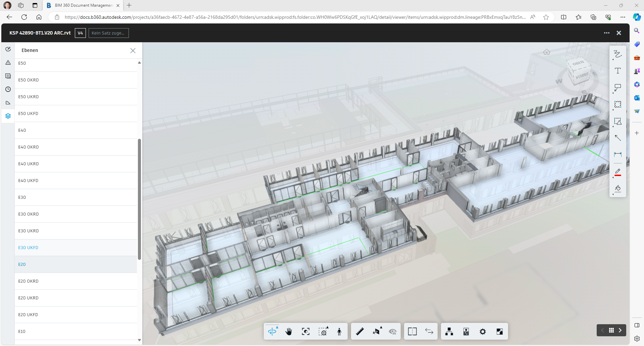Toggle the split view compare
Viewport: 644px width, 346px height.
coord(412,332)
